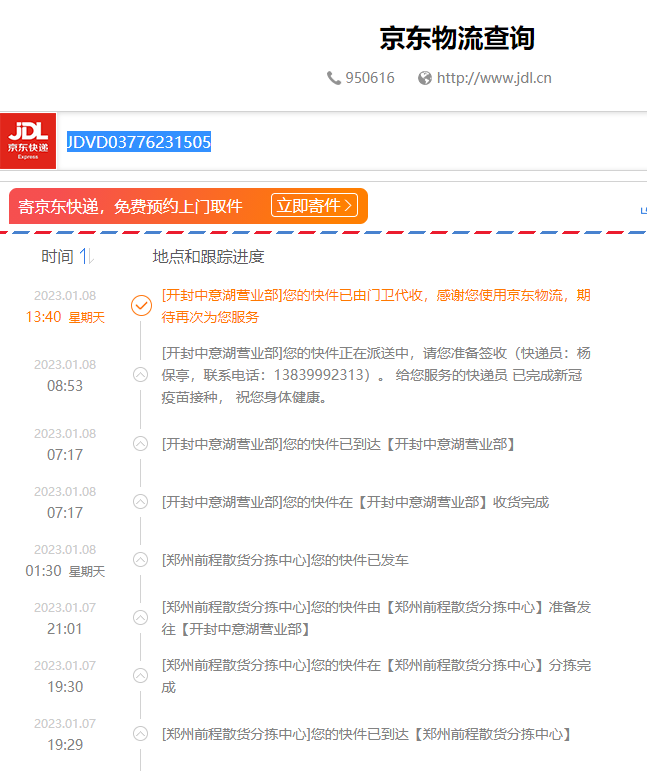Viewport: 647px width, 771px height.
Task: Click the 地点和跟踪进度 column header
Action: click(x=208, y=256)
